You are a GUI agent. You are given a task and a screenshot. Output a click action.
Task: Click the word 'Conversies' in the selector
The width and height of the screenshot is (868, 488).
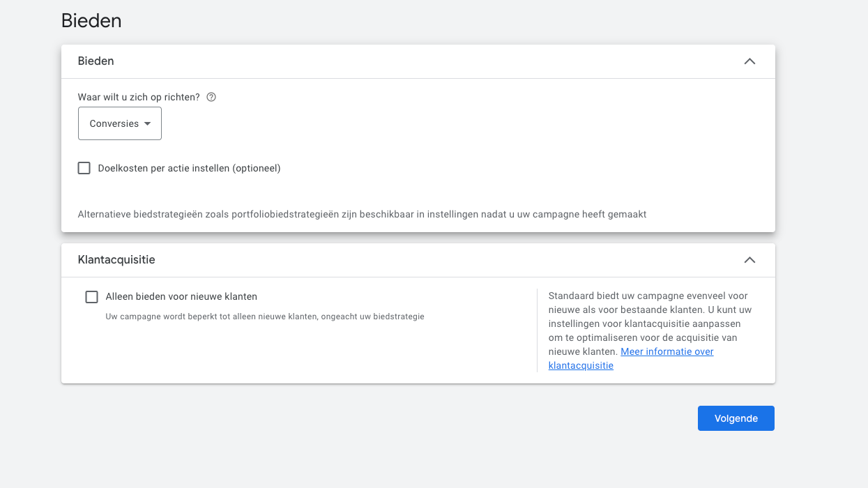pyautogui.click(x=114, y=123)
